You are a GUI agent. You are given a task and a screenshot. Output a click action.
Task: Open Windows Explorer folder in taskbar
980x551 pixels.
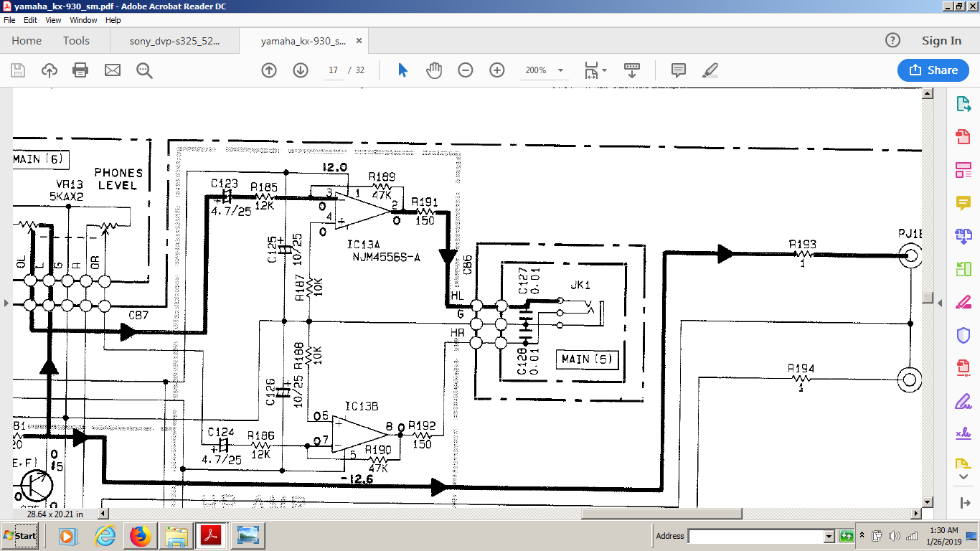[x=176, y=536]
